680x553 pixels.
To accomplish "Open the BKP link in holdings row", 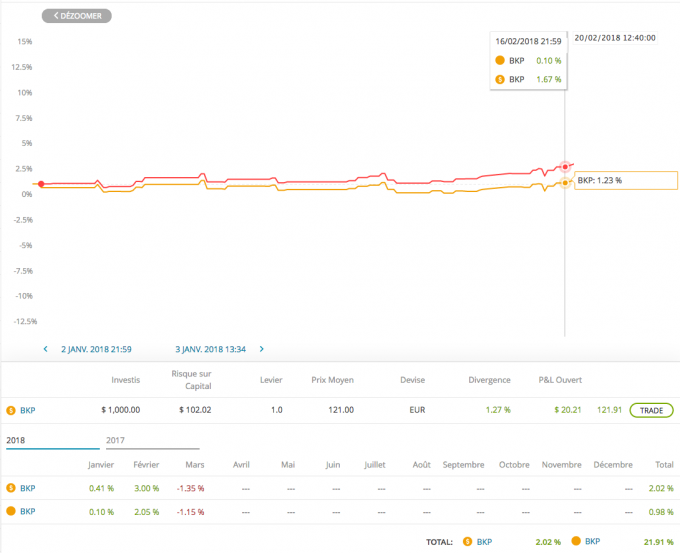I will coord(28,410).
